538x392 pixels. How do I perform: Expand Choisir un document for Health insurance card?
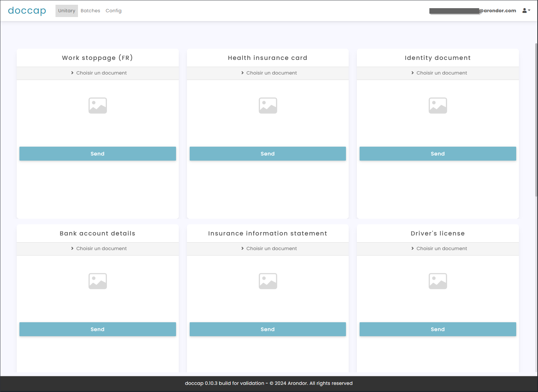268,73
